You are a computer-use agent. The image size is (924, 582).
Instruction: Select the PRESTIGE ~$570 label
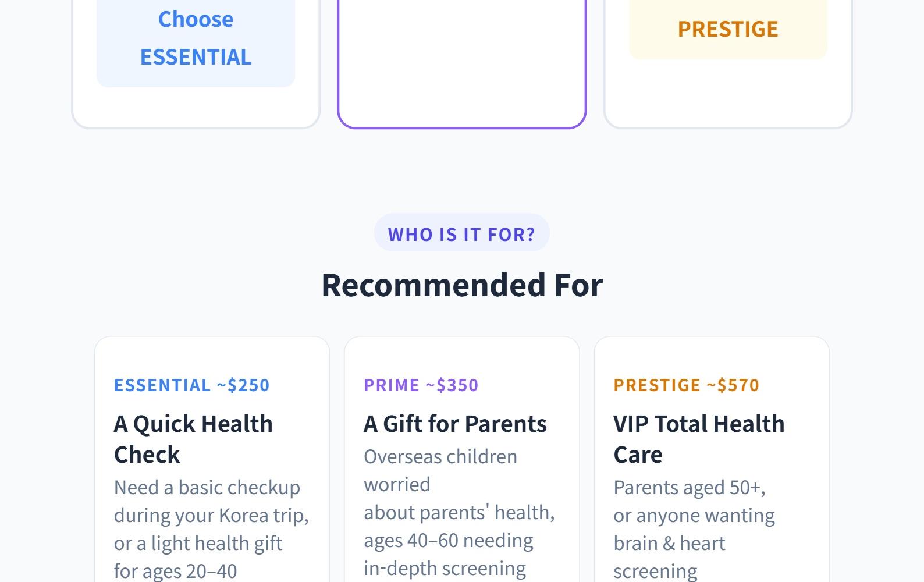click(x=686, y=385)
